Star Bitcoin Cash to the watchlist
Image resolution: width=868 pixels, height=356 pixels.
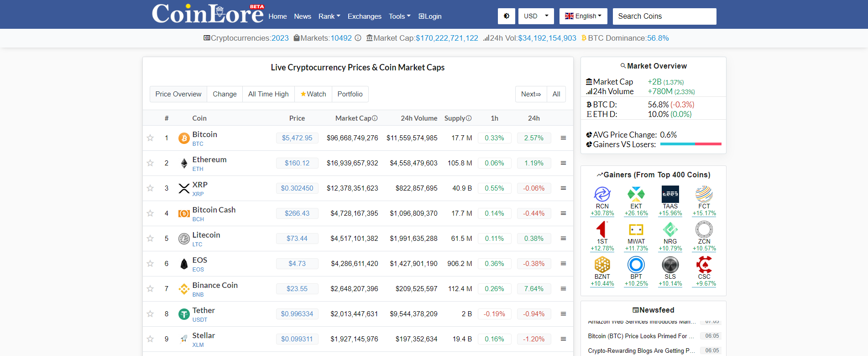(x=150, y=213)
